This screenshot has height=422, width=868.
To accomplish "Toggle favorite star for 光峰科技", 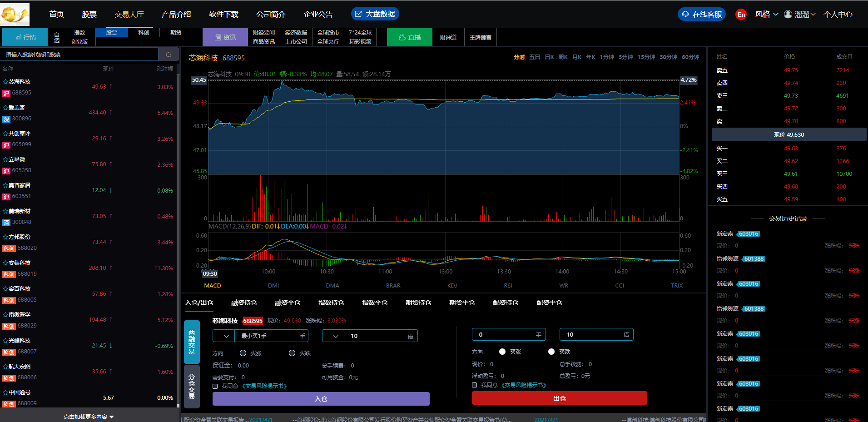I will tap(5, 341).
